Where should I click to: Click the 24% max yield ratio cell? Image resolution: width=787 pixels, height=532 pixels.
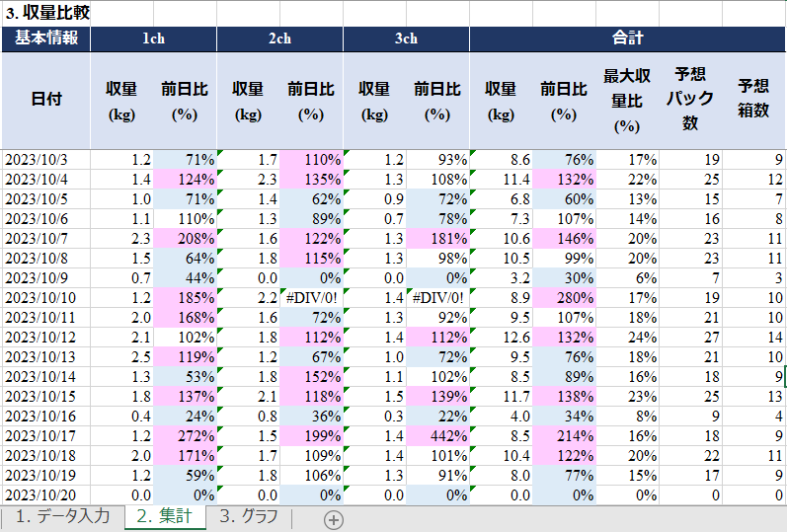(627, 338)
